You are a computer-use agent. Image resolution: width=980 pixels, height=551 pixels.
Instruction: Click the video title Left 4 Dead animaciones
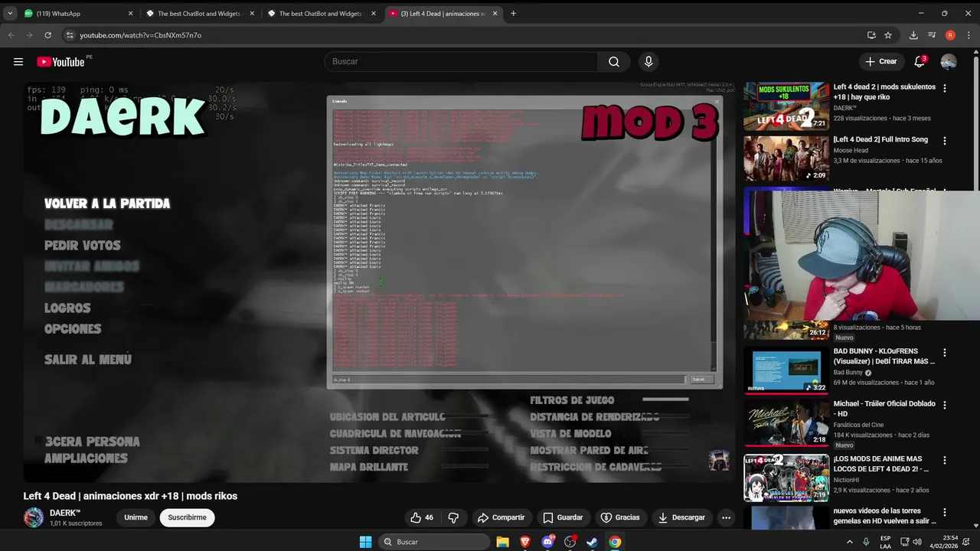click(x=130, y=496)
